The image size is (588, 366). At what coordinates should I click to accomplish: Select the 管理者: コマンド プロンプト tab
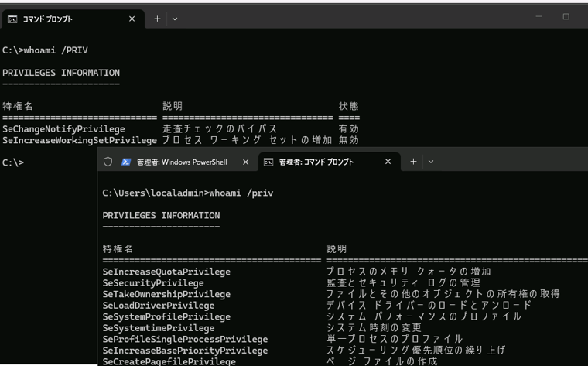(x=330, y=162)
